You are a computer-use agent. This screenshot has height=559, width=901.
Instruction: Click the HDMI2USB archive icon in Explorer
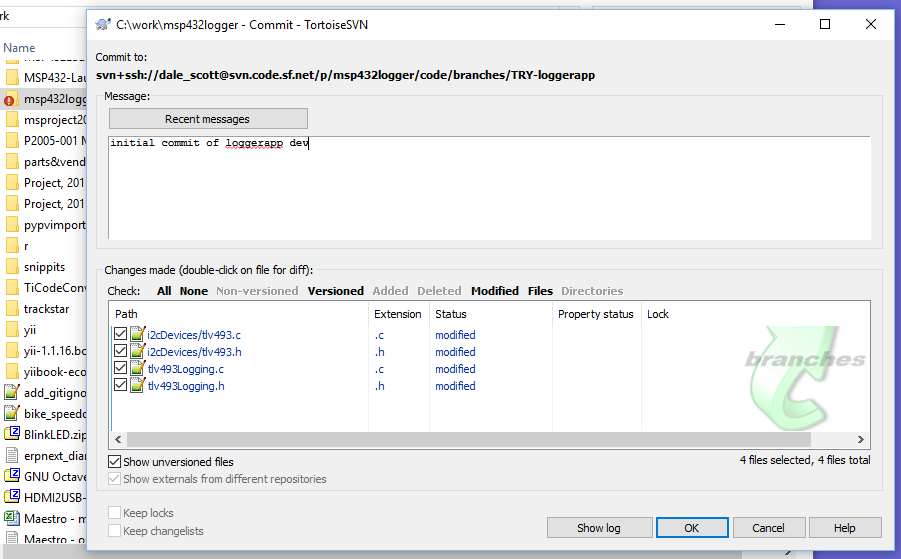[x=12, y=496]
